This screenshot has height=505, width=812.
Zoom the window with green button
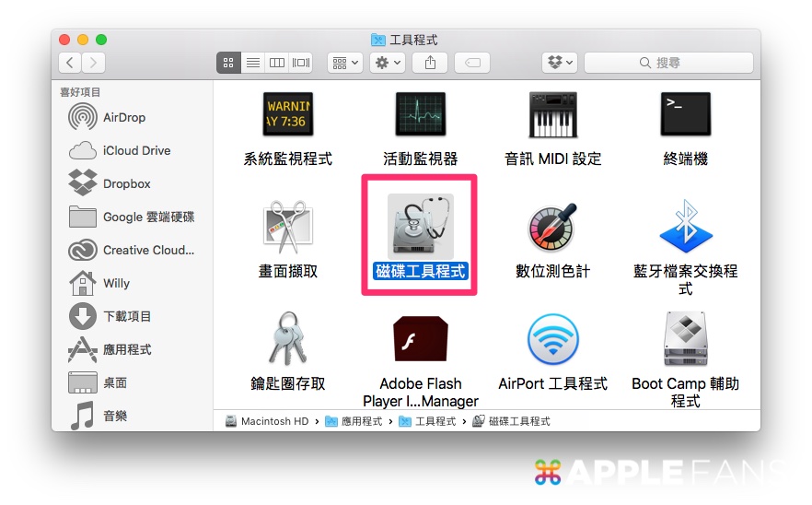click(101, 40)
